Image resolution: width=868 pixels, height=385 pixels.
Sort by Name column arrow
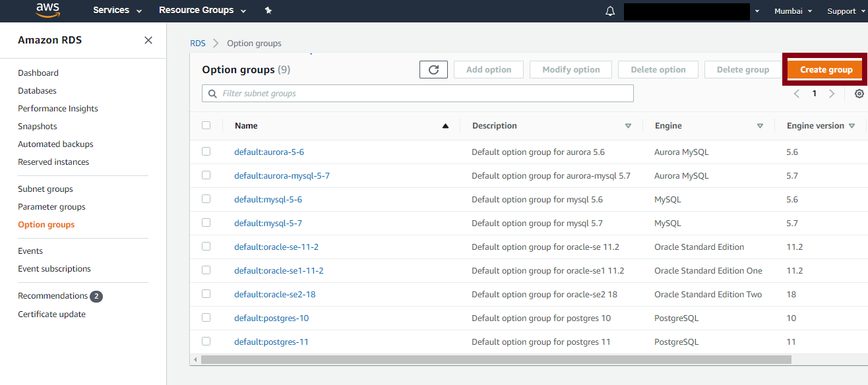(445, 126)
